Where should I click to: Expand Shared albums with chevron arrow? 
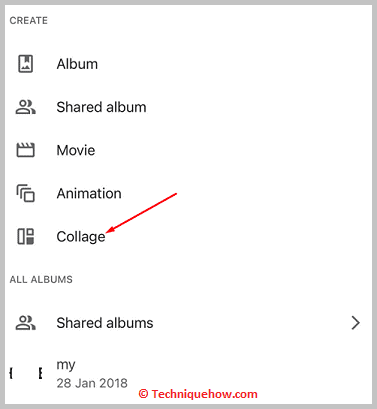(356, 323)
